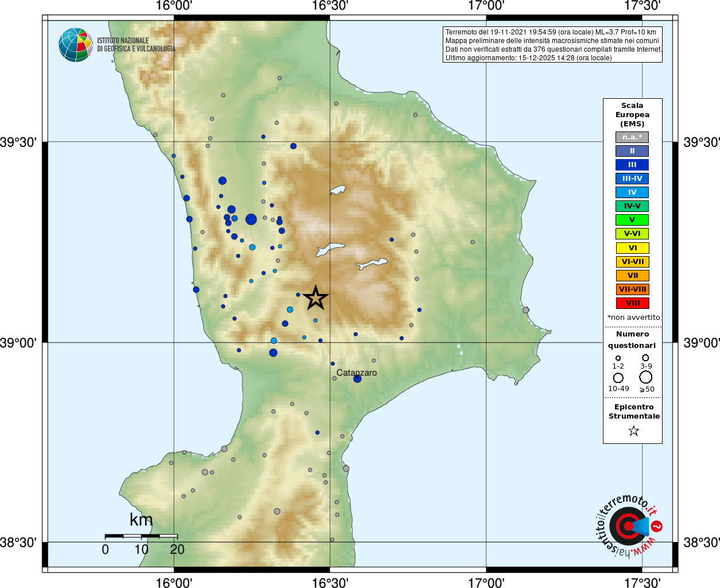Click the km scale bar
The height and width of the screenshot is (588, 720).
[x=141, y=536]
